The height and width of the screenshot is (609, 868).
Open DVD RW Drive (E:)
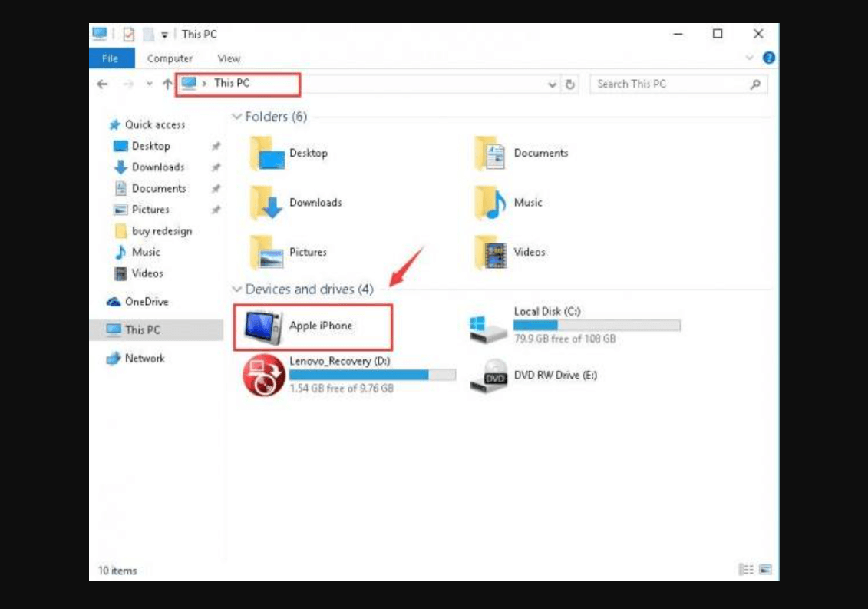[x=533, y=376]
